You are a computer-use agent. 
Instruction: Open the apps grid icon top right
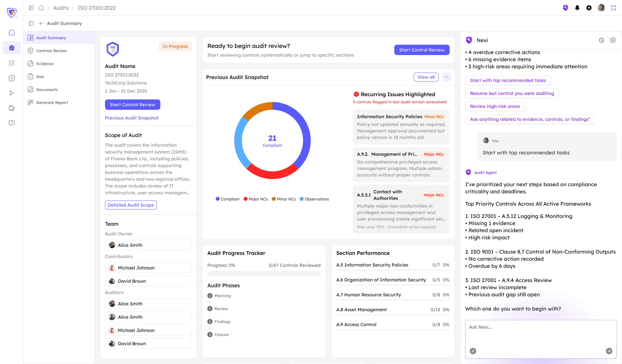(x=613, y=8)
